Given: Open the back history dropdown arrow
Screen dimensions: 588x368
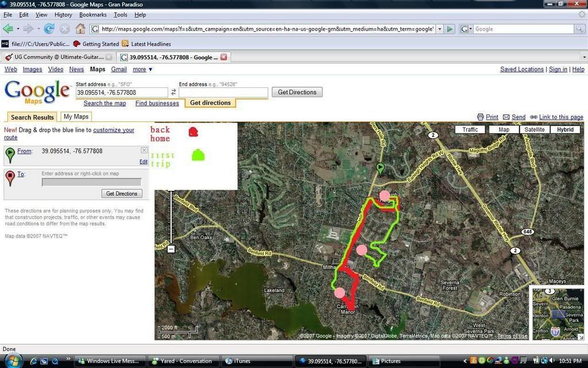Looking at the screenshot, I should point(18,29).
